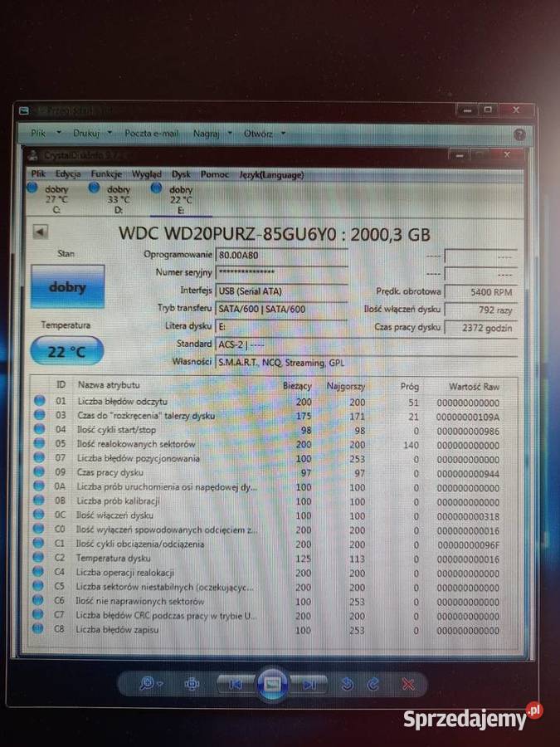Click the Standard field ACS-2
Viewport: 560px width, 747px height.
[366, 344]
